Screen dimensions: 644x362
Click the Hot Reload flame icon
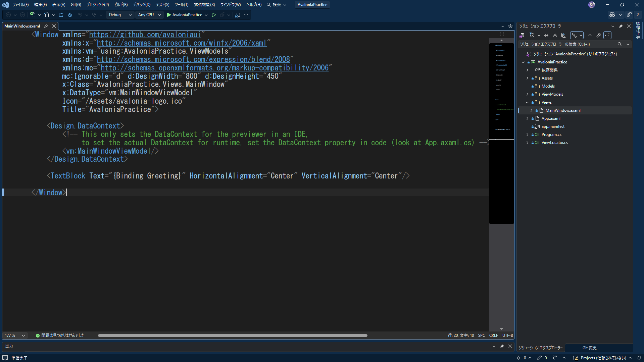222,15
